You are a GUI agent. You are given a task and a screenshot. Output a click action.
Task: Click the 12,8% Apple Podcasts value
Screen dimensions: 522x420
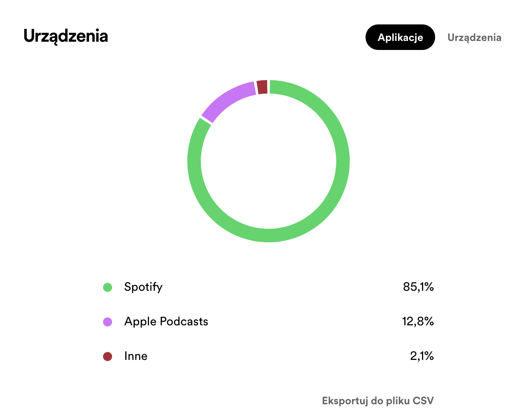tap(418, 322)
